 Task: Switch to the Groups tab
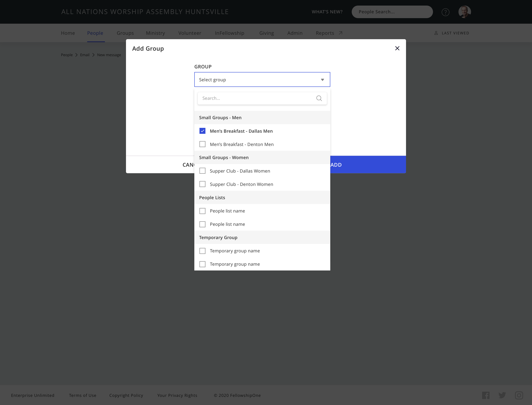(125, 33)
